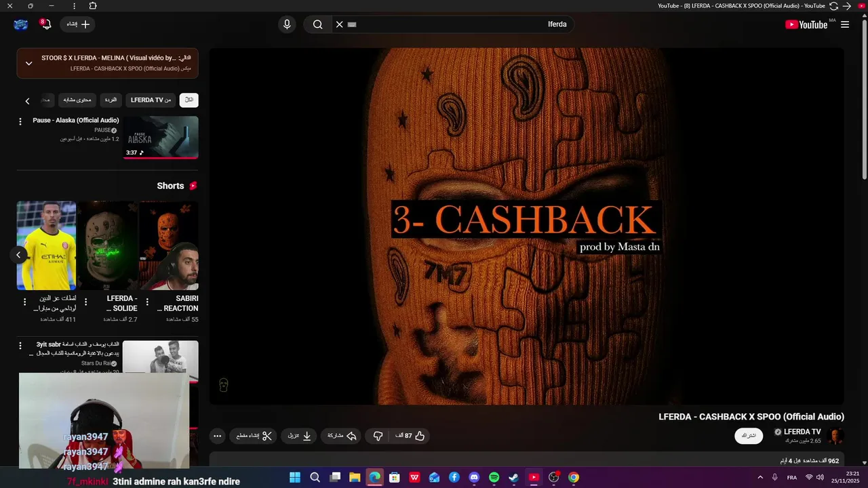Like the video with 87 ألف thumbs up
The height and width of the screenshot is (488, 868).
point(410,436)
